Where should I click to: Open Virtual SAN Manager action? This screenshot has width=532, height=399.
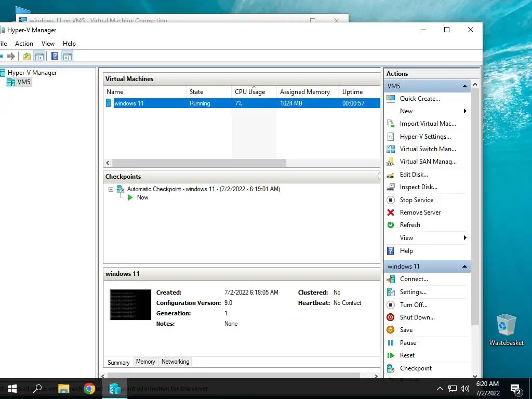428,162
